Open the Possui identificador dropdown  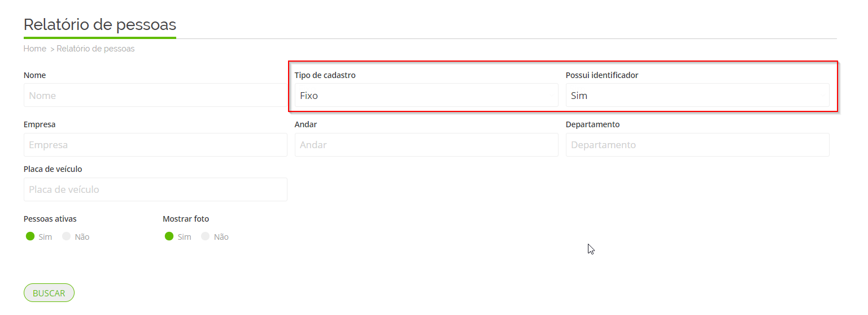697,96
